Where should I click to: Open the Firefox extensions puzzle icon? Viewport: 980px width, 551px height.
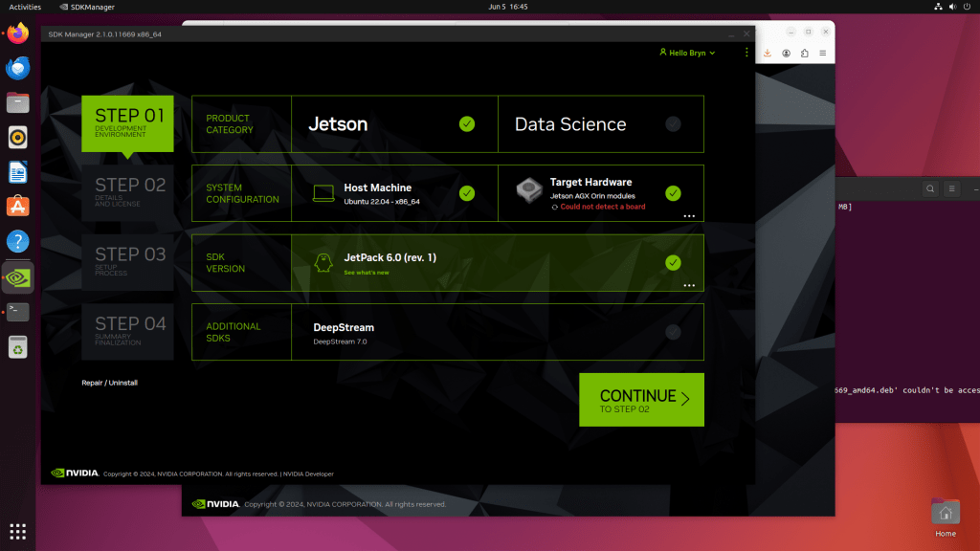click(804, 54)
